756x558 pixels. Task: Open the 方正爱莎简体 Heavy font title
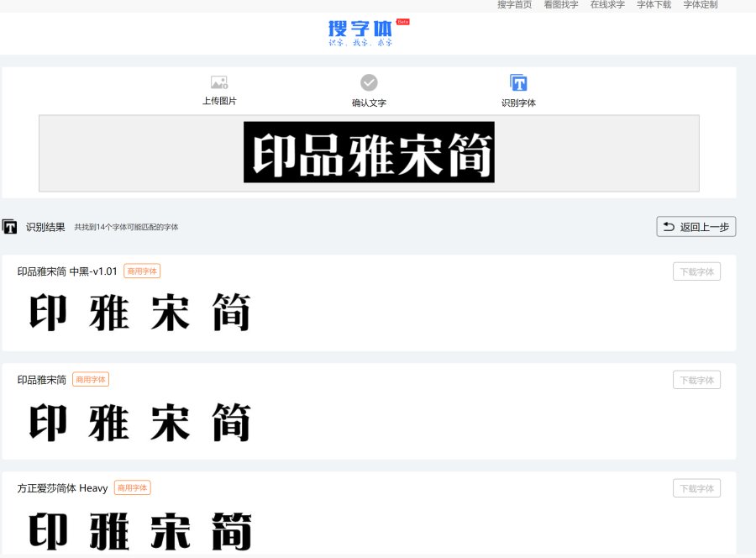(62, 488)
